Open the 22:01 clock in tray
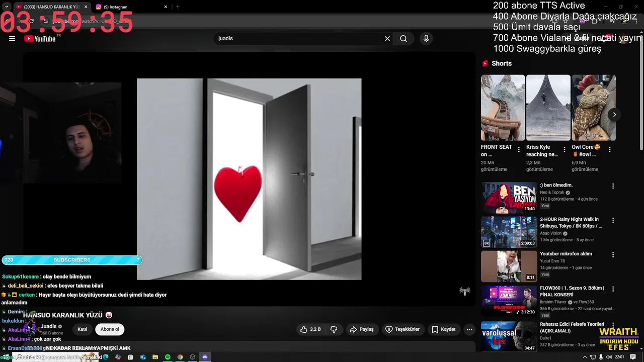 point(619,357)
